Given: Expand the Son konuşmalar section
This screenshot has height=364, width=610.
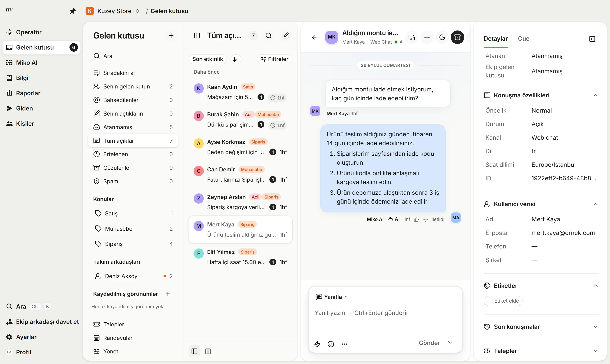Looking at the screenshot, I should tap(596, 327).
